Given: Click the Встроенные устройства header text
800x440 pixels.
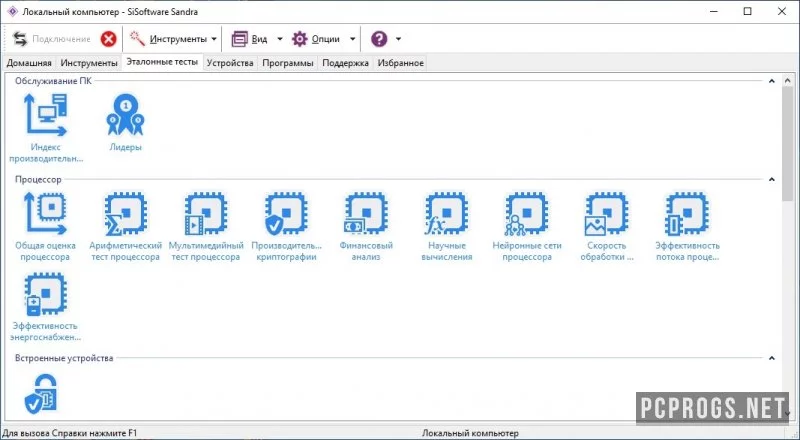Looking at the screenshot, I should (x=64, y=358).
